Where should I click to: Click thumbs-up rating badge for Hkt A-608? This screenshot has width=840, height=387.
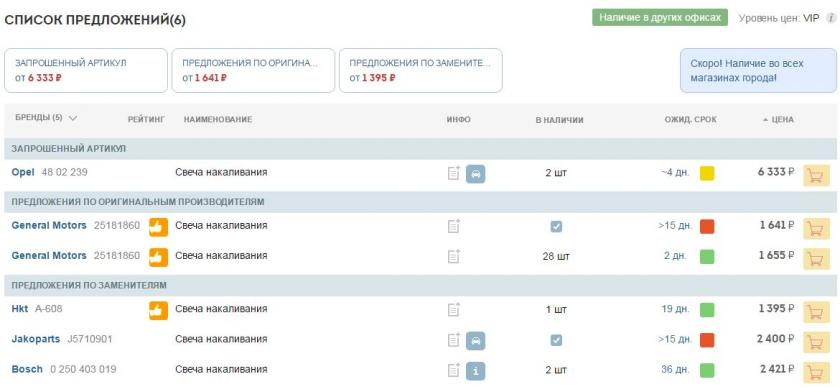click(x=158, y=310)
